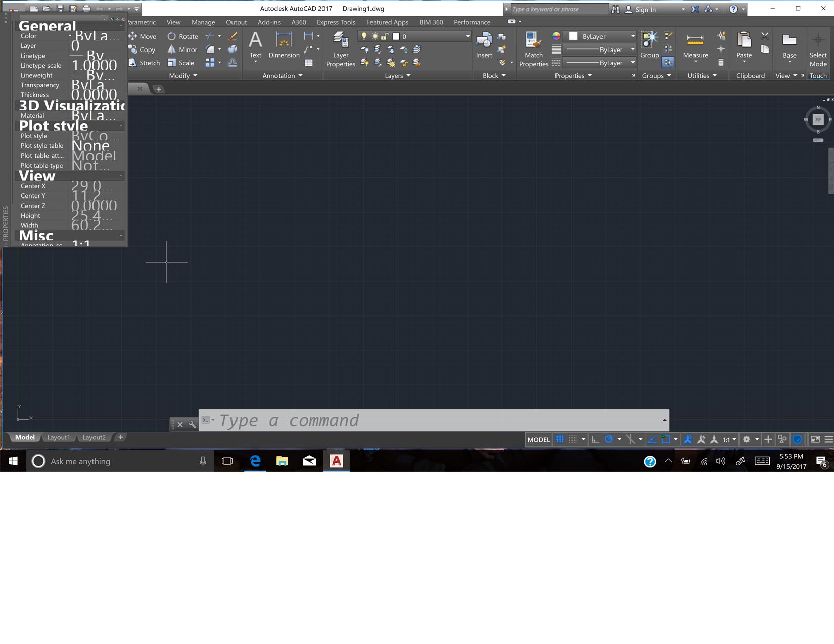This screenshot has height=644, width=834.
Task: Select the Scale tool
Action: pos(181,63)
